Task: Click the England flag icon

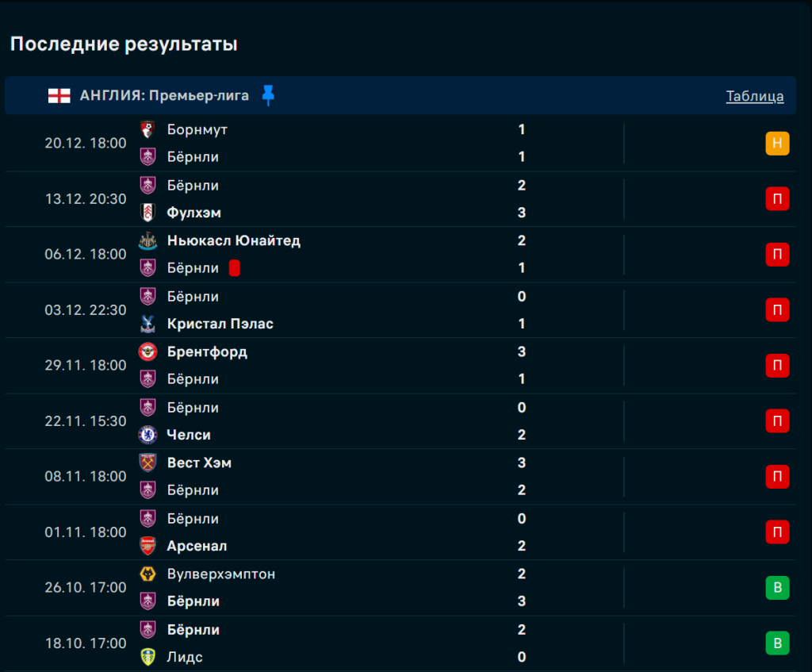Action: (x=59, y=96)
